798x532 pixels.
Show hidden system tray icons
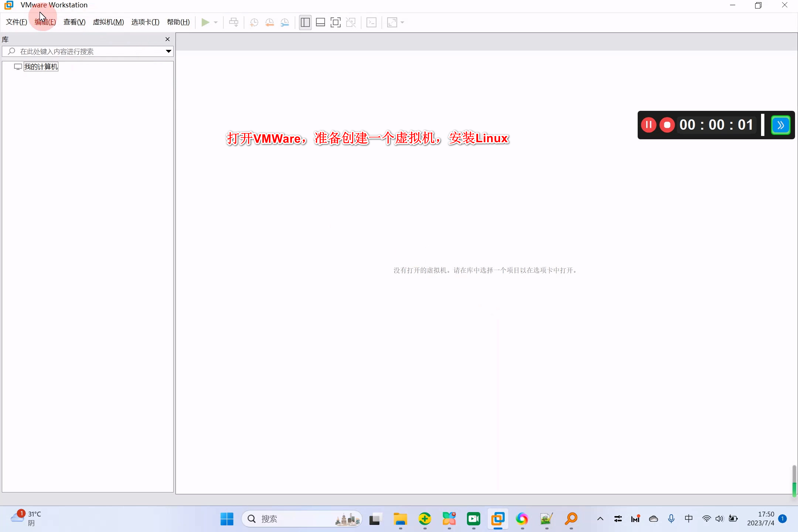600,519
